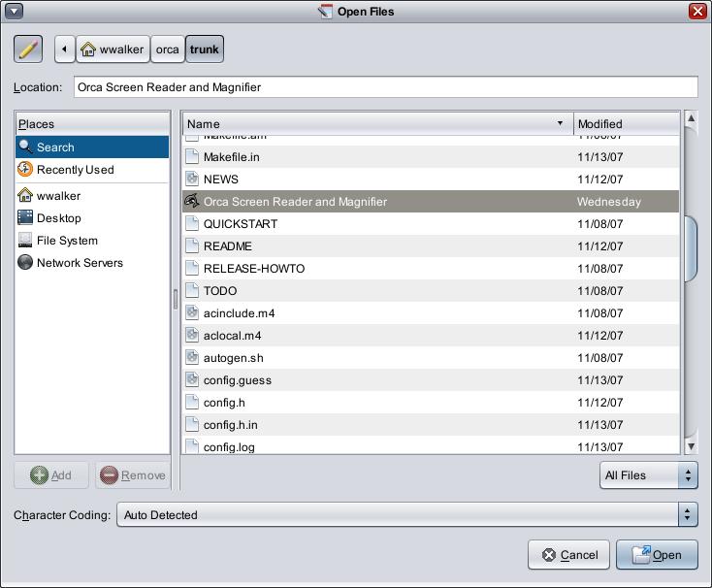
Task: Select Desktop icon in Places sidebar
Action: coord(26,218)
